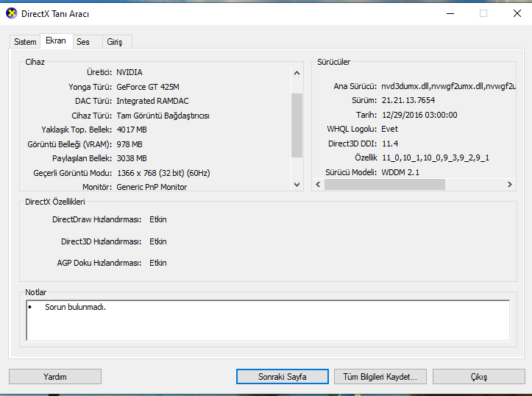The width and height of the screenshot is (532, 396).
Task: Click Integrated RAMDAC value
Action: (x=152, y=101)
